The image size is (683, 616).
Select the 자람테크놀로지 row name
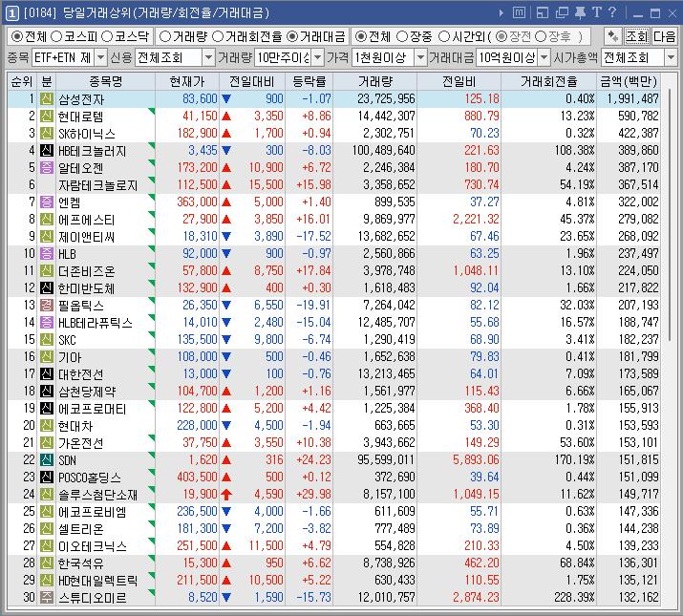point(98,185)
